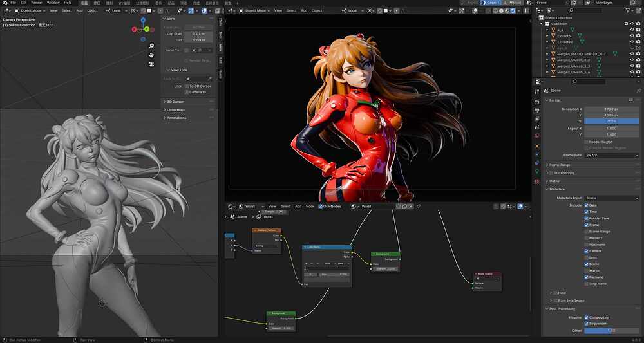
Task: Open the Render properties tab icon
Action: (537, 102)
